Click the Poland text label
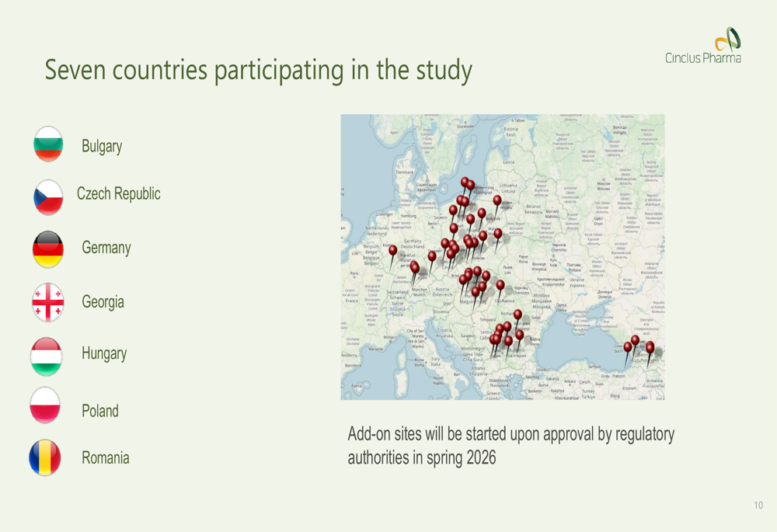The height and width of the screenshot is (532, 777). [100, 411]
